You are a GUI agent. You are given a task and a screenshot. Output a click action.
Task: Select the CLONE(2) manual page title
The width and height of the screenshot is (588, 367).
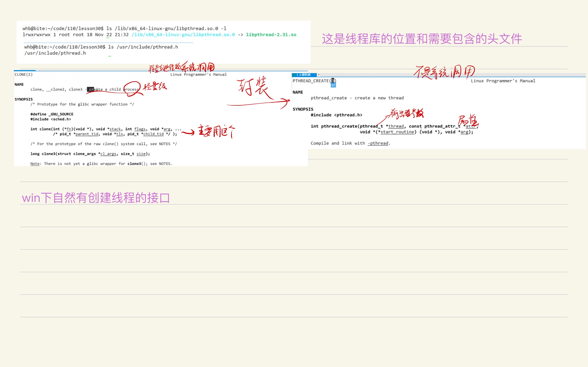click(x=23, y=74)
